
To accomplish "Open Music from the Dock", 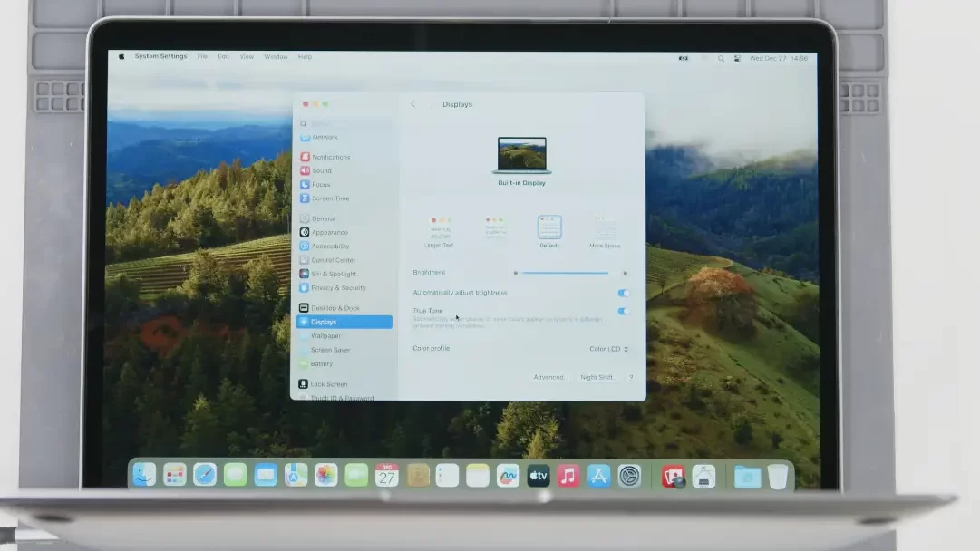I will (x=568, y=476).
